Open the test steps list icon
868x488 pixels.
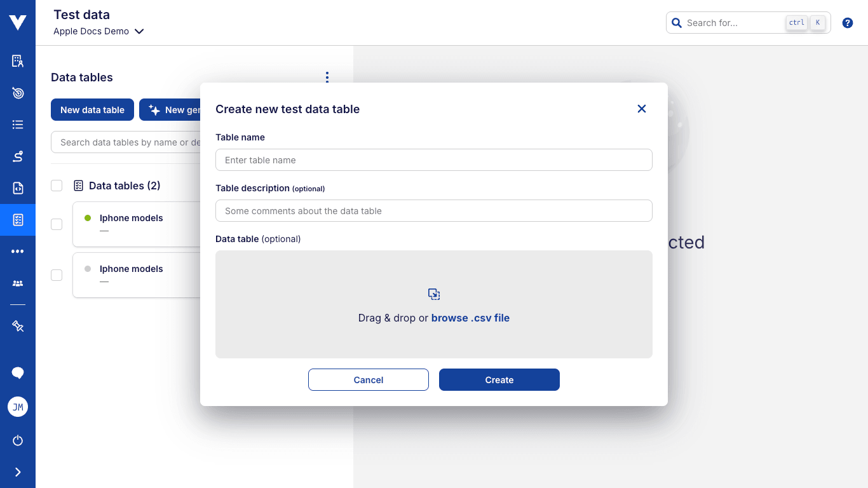pyautogui.click(x=17, y=125)
